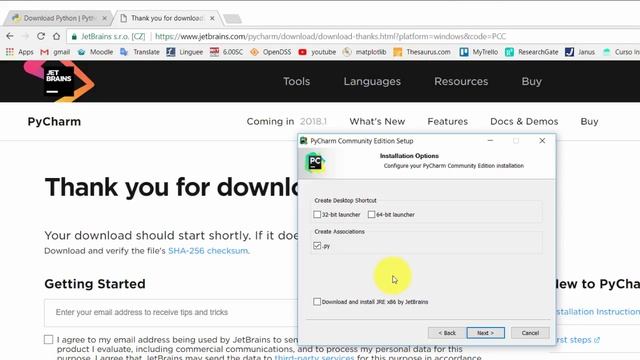The width and height of the screenshot is (640, 360).
Task: Uncheck the .py association checkbox
Action: (x=317, y=246)
